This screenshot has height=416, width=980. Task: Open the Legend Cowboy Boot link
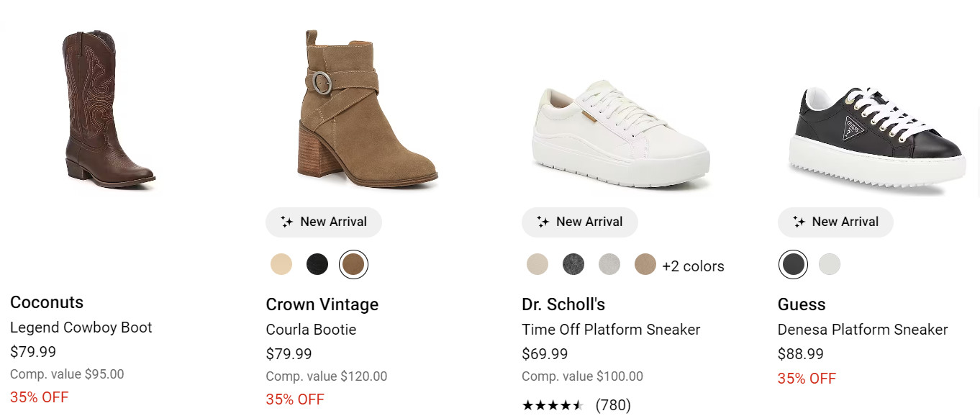point(81,327)
